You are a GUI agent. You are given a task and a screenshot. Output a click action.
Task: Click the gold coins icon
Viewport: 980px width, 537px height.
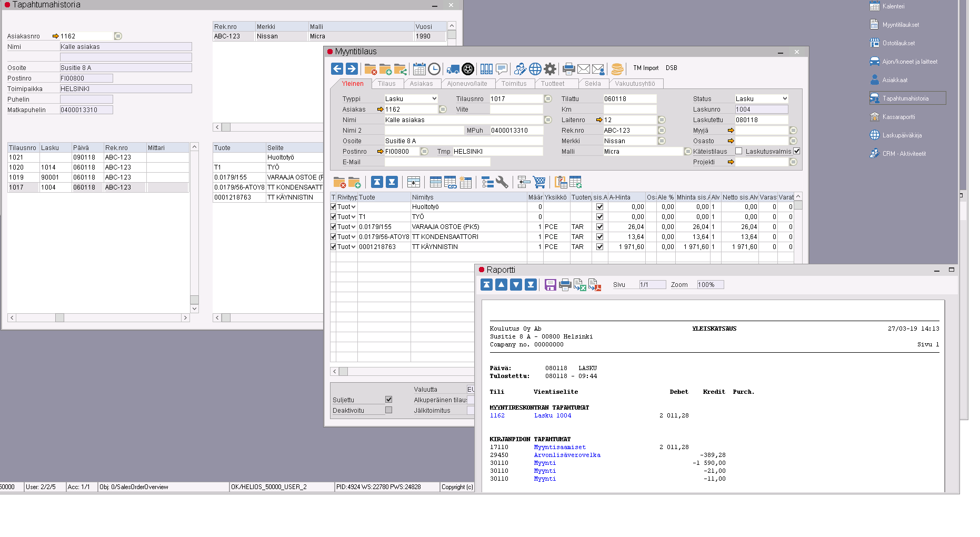(x=617, y=69)
